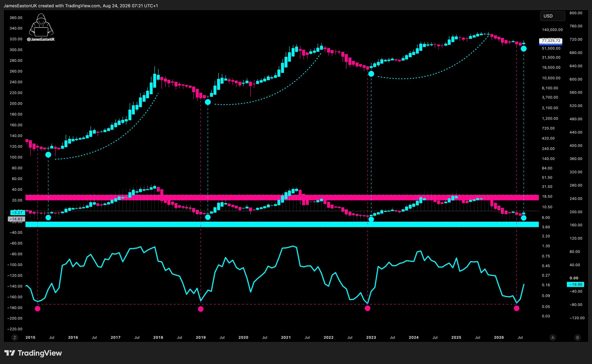Click the 340.00 scale label
This screenshot has height=364, width=592.
pos(16,28)
